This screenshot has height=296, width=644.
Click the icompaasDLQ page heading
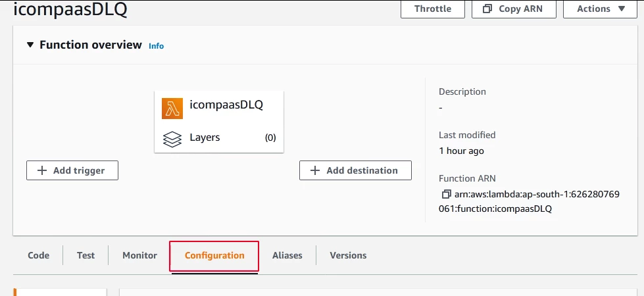(70, 9)
